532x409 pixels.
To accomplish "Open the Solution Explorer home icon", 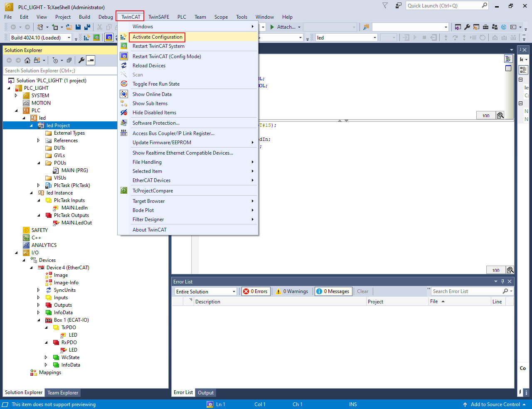I will point(27,60).
